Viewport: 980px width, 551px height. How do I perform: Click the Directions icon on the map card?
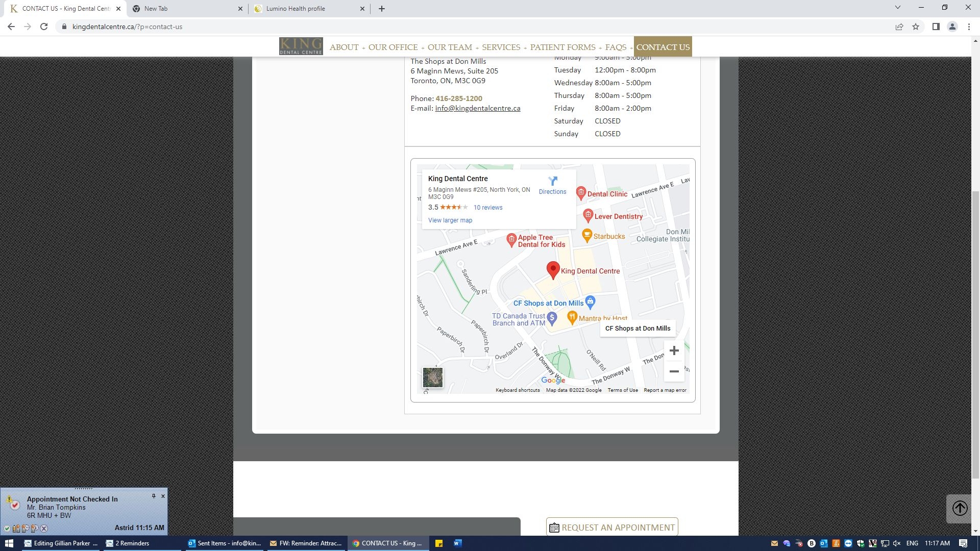pyautogui.click(x=552, y=182)
